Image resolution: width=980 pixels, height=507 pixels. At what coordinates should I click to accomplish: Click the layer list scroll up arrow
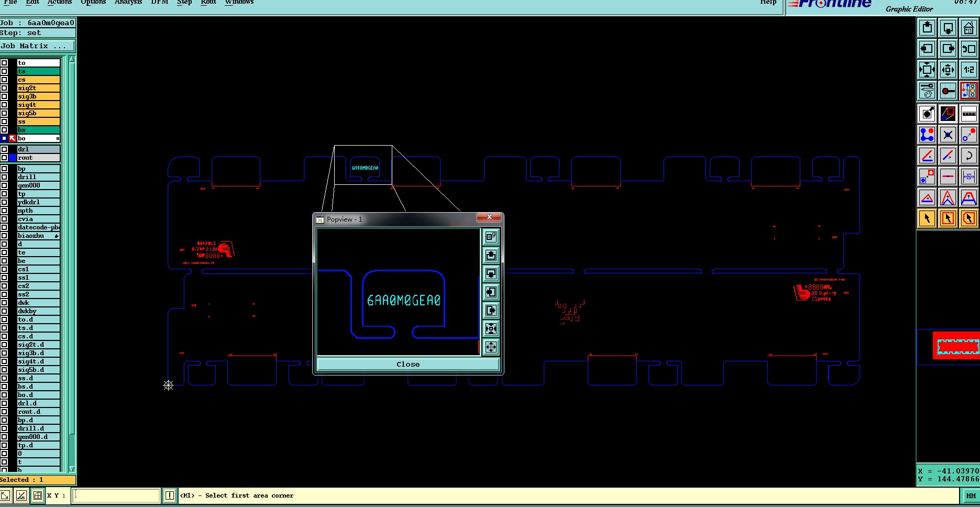(72, 60)
